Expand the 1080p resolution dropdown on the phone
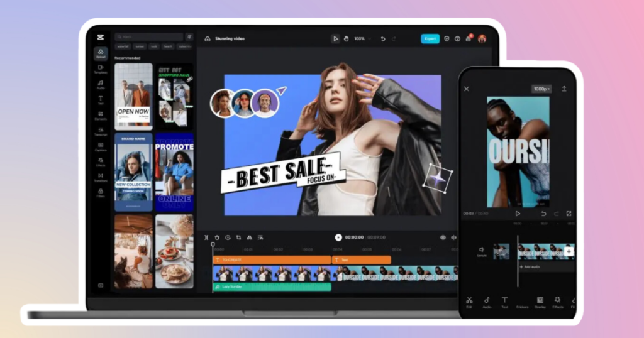The image size is (644, 338). point(541,89)
